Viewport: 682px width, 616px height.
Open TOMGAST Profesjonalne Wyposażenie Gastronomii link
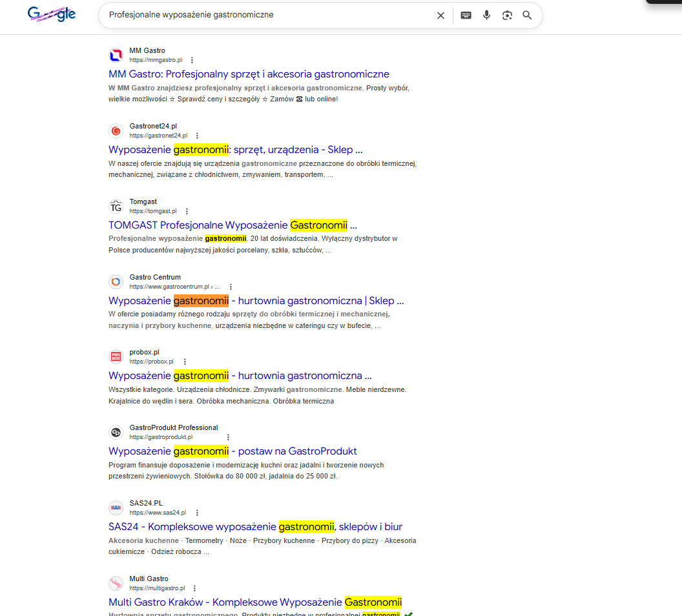point(232,225)
